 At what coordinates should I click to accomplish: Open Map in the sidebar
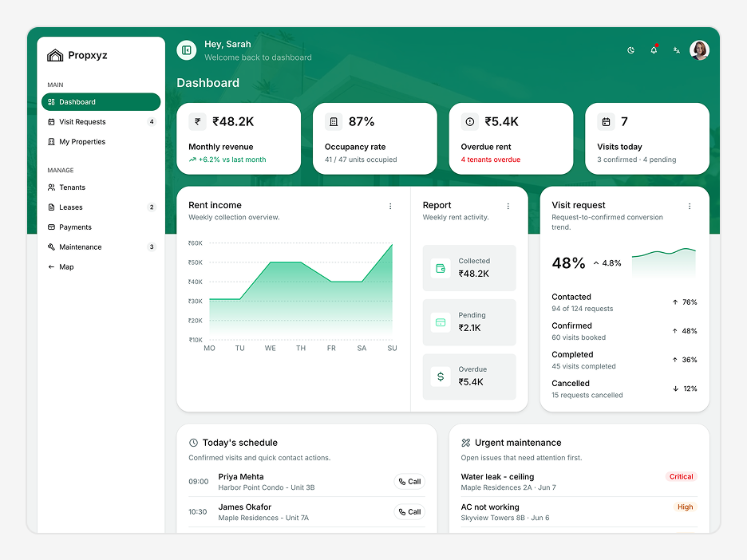[101, 267]
